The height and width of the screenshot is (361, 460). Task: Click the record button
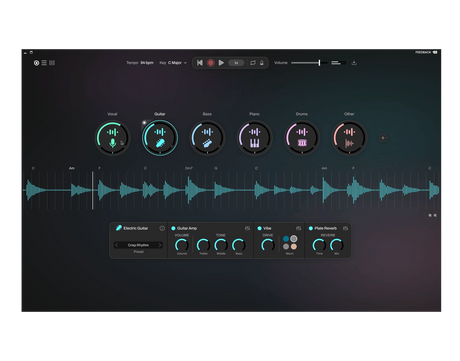pos(210,63)
